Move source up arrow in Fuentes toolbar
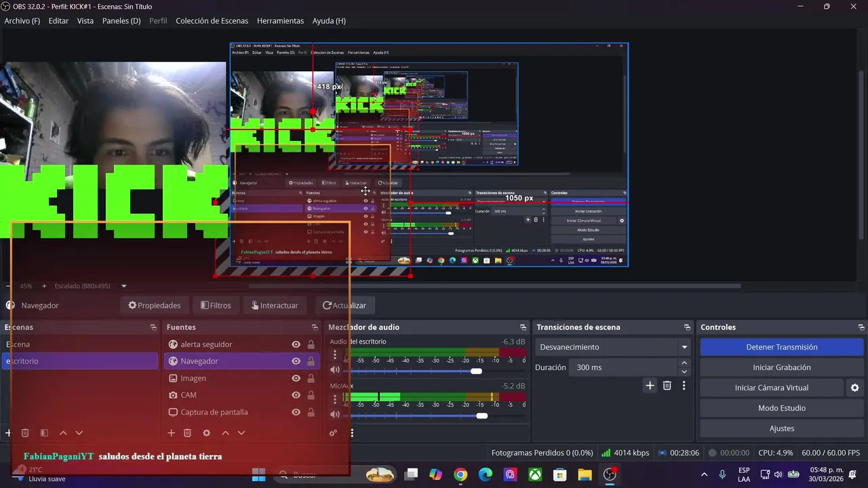Viewport: 868px width, 488px height. point(225,432)
